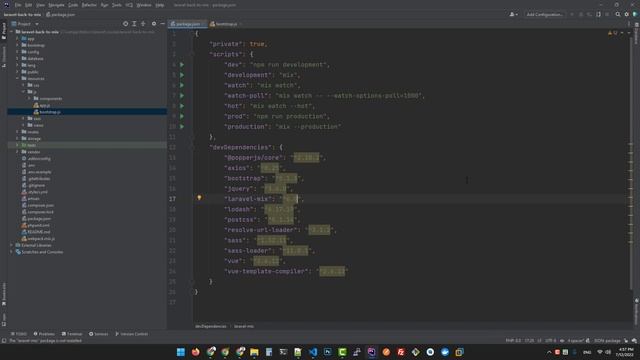This screenshot has width=640, height=360.
Task: Switch to Visual Studio Code on taskbar
Action: pos(313,352)
